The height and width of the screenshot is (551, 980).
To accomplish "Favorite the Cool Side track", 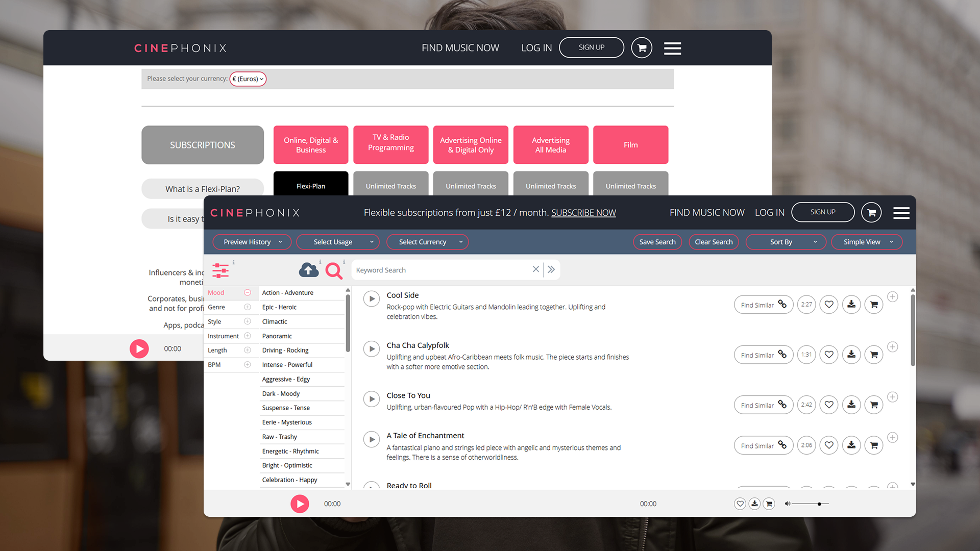I will tap(829, 305).
